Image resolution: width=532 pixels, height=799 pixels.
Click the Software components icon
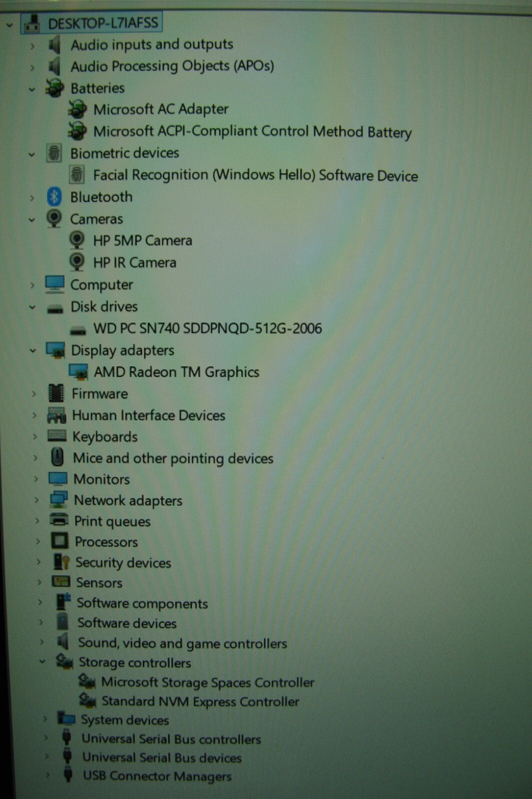(x=63, y=602)
